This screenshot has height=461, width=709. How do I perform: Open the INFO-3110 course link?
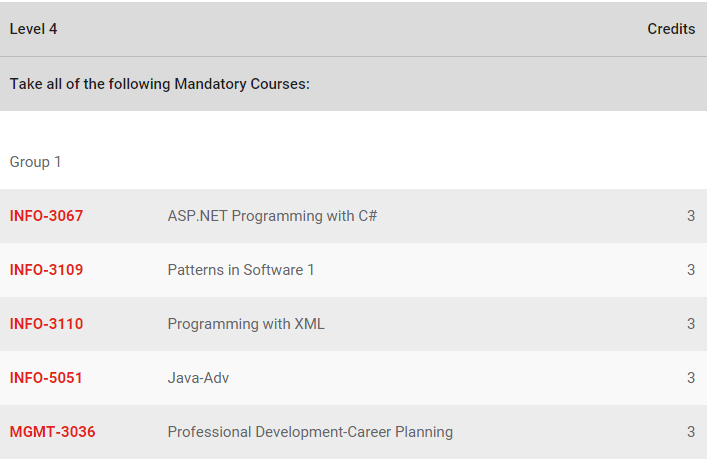46,324
